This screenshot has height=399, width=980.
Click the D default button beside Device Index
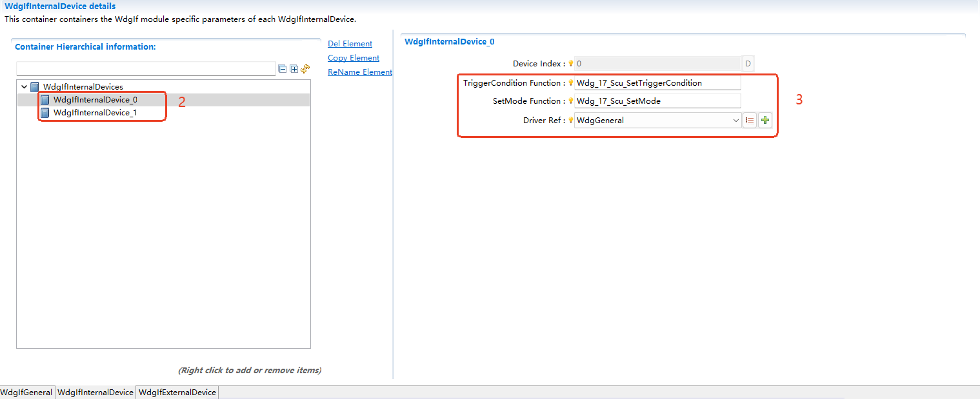click(x=747, y=63)
